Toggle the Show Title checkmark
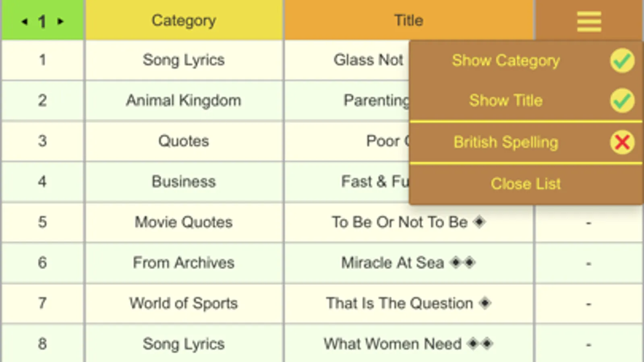This screenshot has width=644, height=362. tap(622, 101)
